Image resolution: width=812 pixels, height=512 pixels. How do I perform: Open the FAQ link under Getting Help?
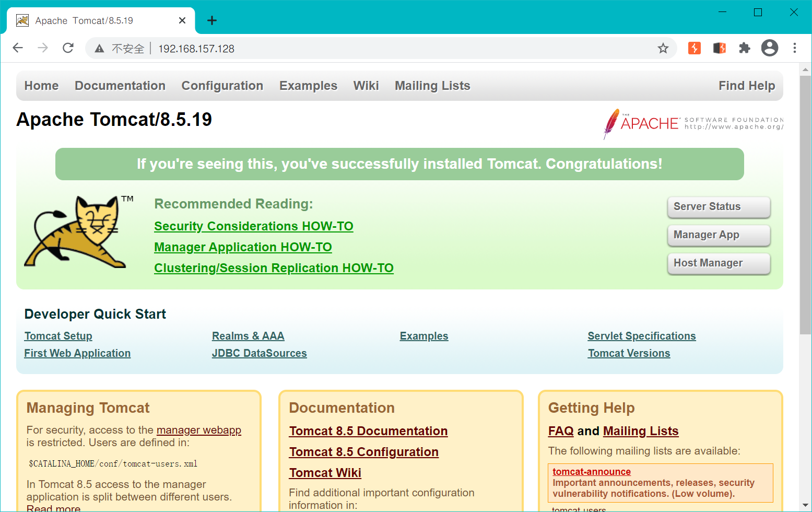tap(561, 431)
